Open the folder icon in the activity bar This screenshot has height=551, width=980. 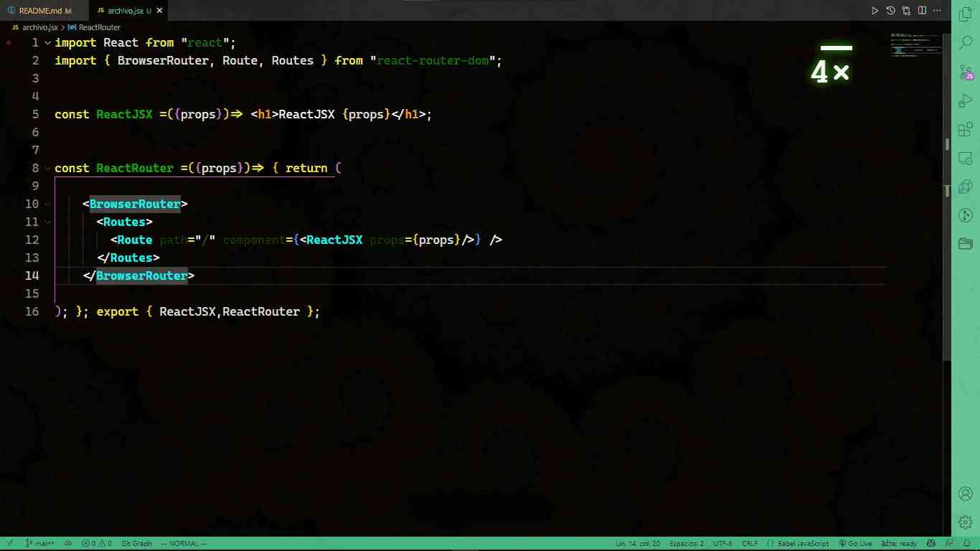(966, 244)
